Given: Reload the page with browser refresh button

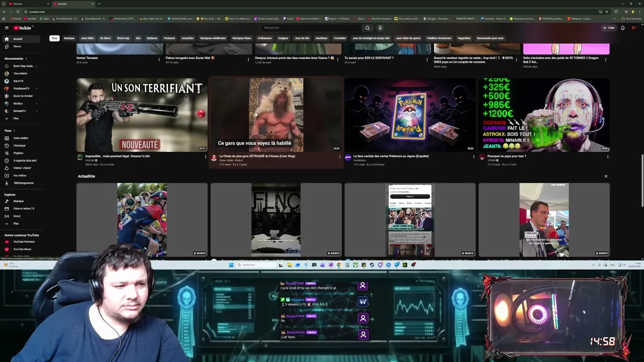Looking at the screenshot, I should (x=18, y=12).
